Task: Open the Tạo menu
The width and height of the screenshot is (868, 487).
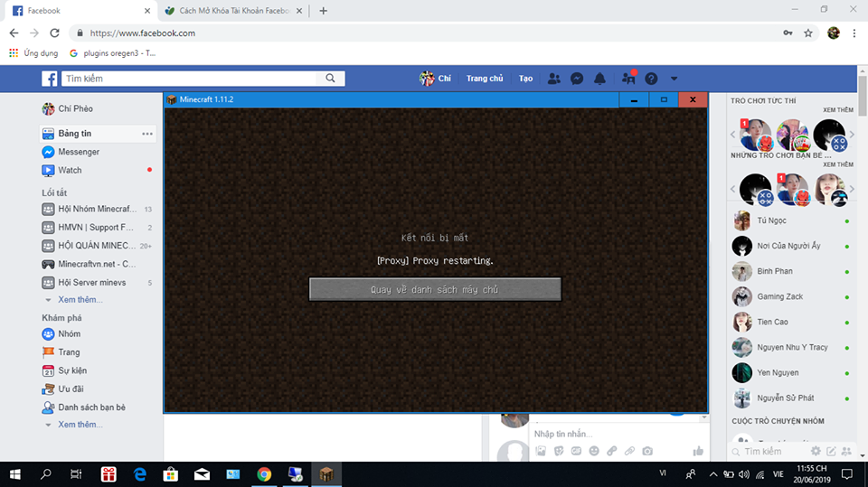Action: pyautogui.click(x=525, y=79)
